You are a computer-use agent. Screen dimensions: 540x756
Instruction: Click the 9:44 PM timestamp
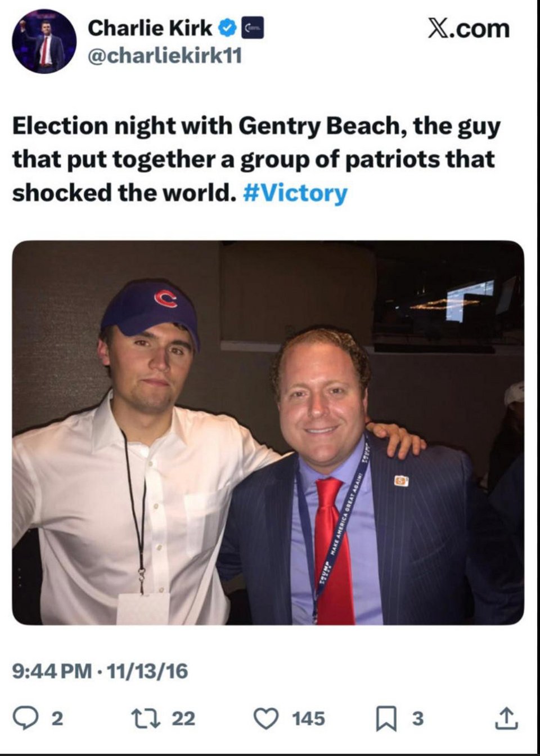[x=51, y=671]
